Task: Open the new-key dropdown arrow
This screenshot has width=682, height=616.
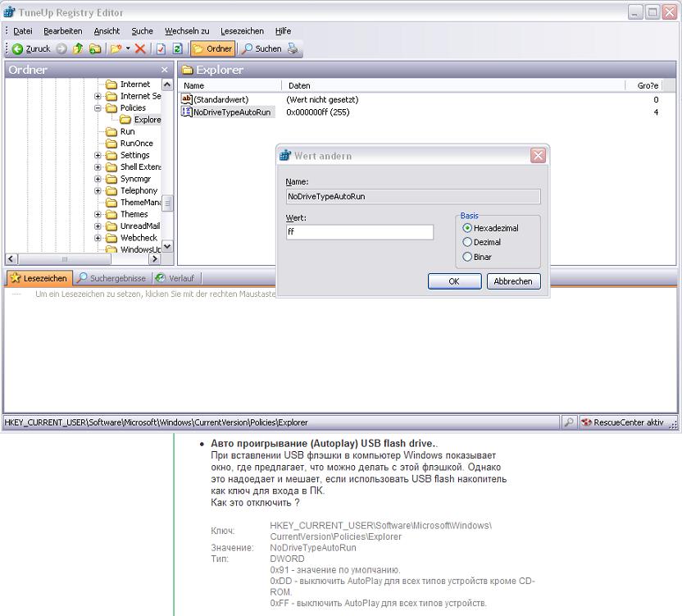Action: click(x=128, y=48)
